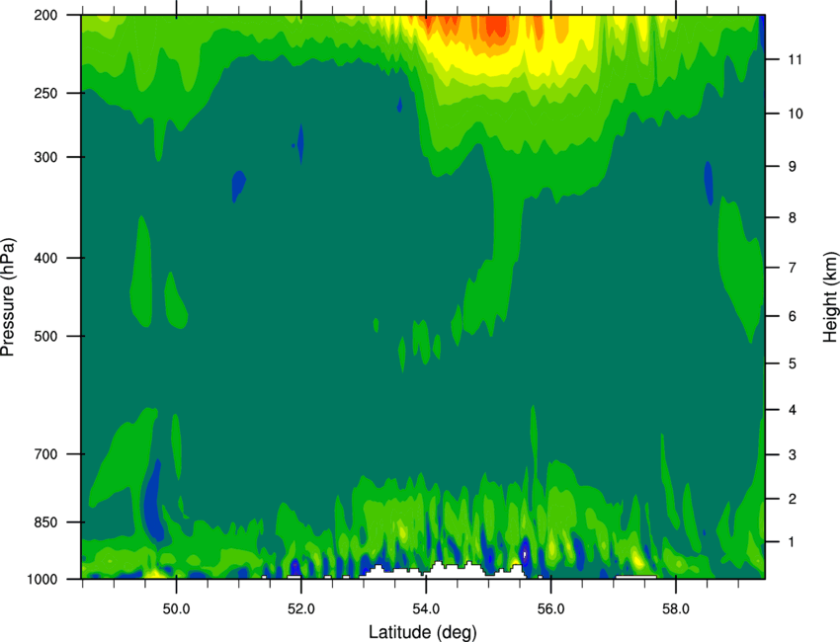Click the white terrain mask near 54 degrees
Screen dimensions: 840x642
tap(442, 571)
